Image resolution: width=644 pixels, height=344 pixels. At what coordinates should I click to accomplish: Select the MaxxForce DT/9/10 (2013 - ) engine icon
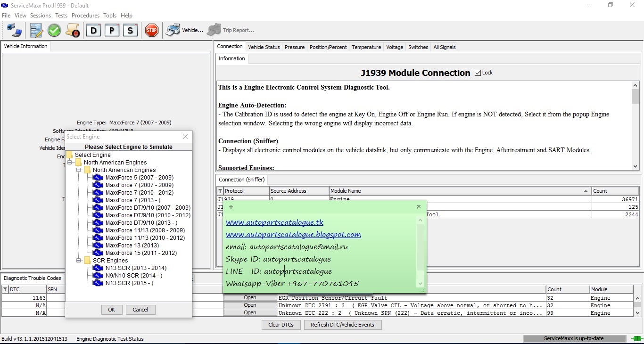pyautogui.click(x=98, y=223)
